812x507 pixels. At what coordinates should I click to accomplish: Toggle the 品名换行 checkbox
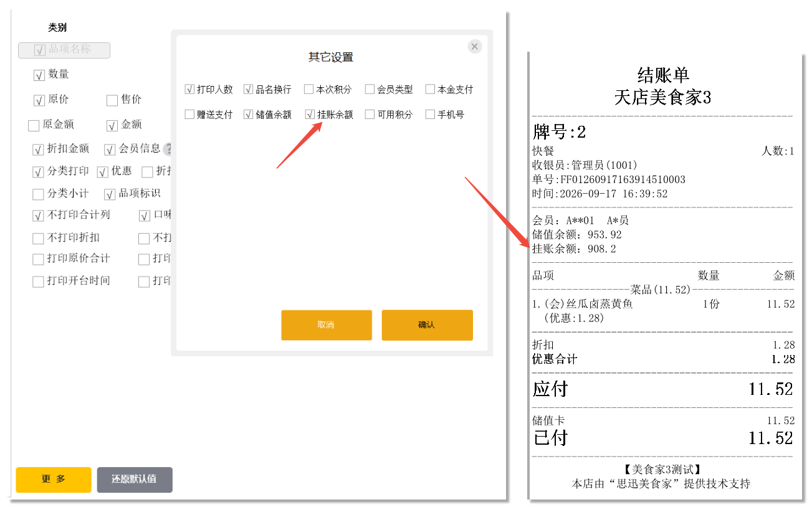coord(248,90)
